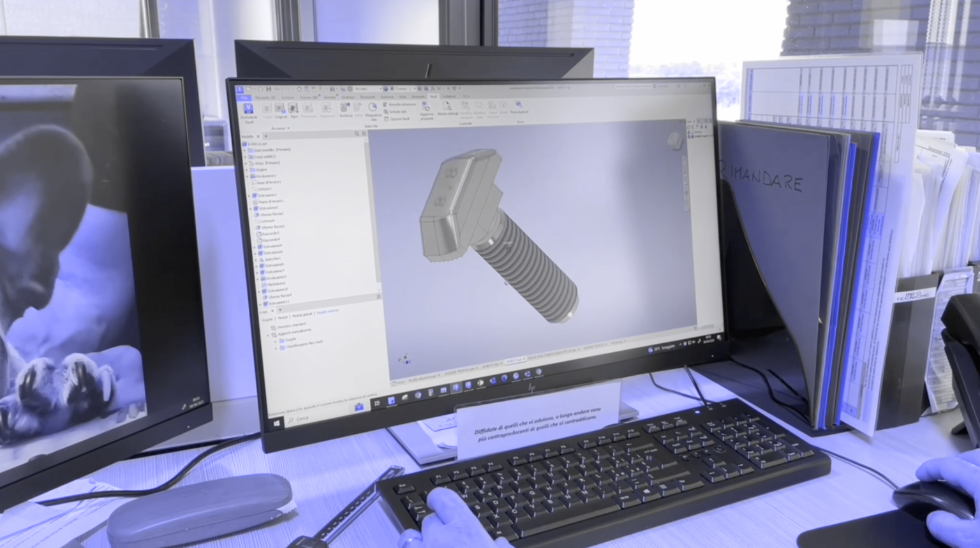Click the model browser vertical scrollbar
This screenshot has height=548, width=980.
372,212
